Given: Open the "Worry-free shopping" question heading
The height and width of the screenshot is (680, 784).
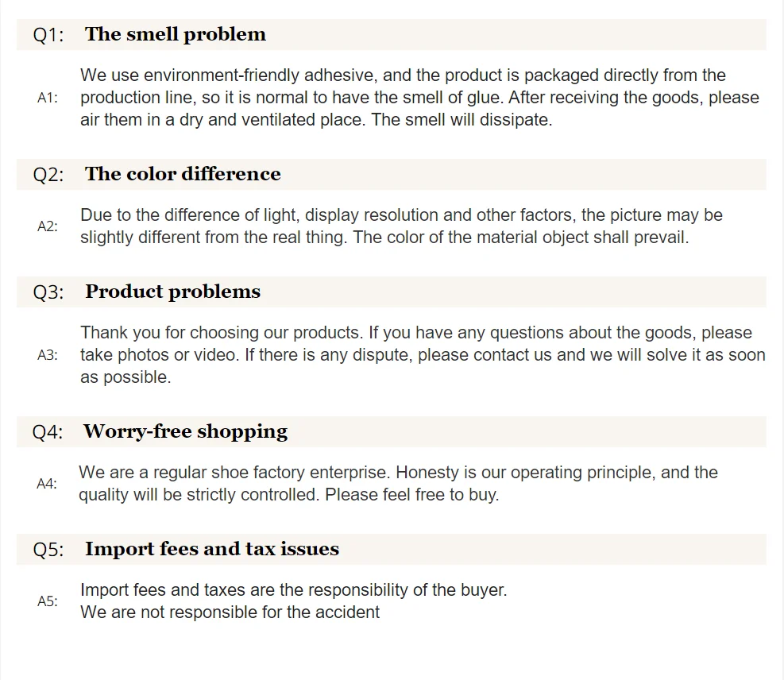Looking at the screenshot, I should (x=185, y=431).
